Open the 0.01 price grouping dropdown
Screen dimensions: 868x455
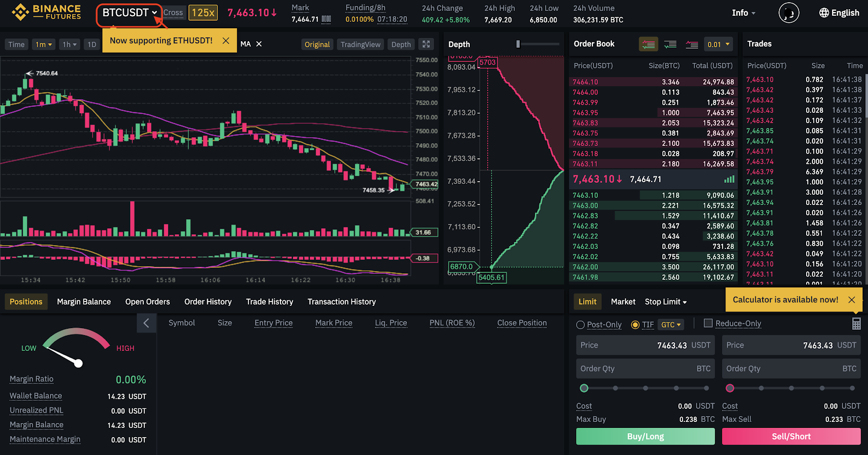(719, 44)
